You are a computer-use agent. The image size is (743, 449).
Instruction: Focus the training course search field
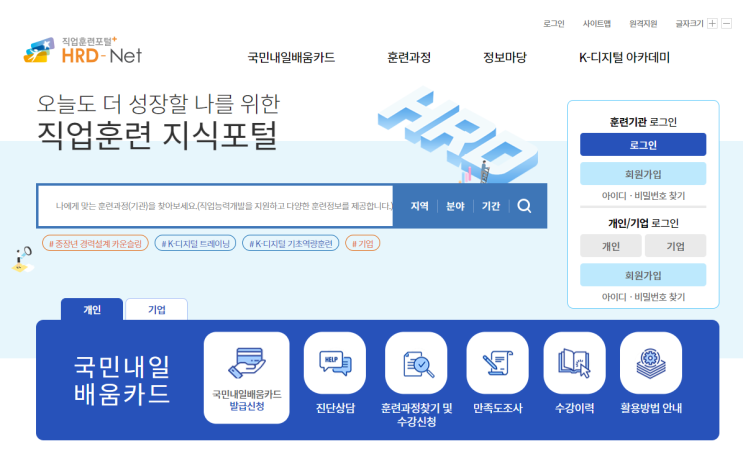point(216,206)
